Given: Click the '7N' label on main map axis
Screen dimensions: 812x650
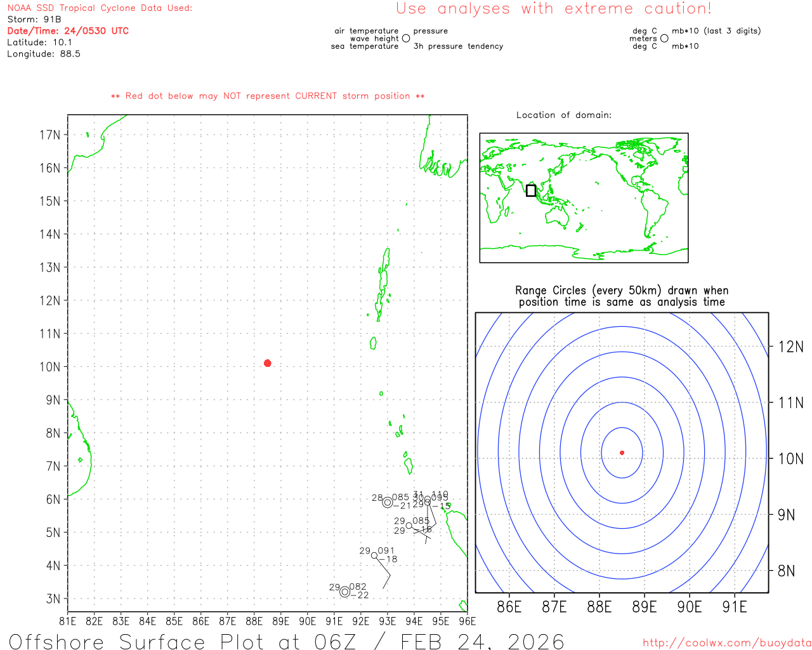Looking at the screenshot, I should click(53, 467).
